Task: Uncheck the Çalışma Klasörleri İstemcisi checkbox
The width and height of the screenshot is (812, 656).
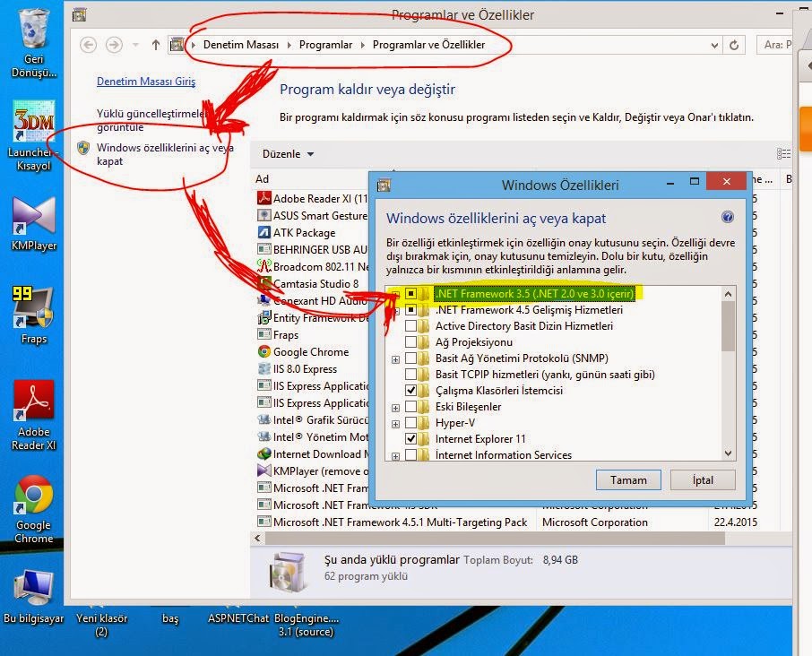Action: [x=410, y=390]
